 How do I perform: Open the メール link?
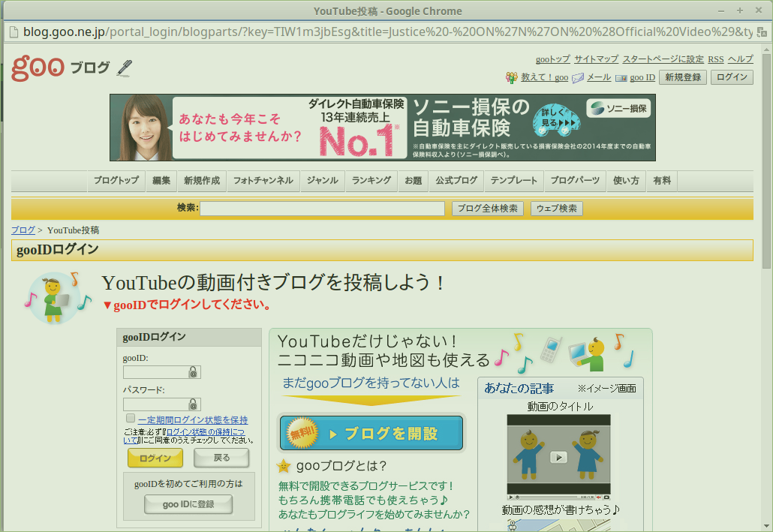point(599,77)
